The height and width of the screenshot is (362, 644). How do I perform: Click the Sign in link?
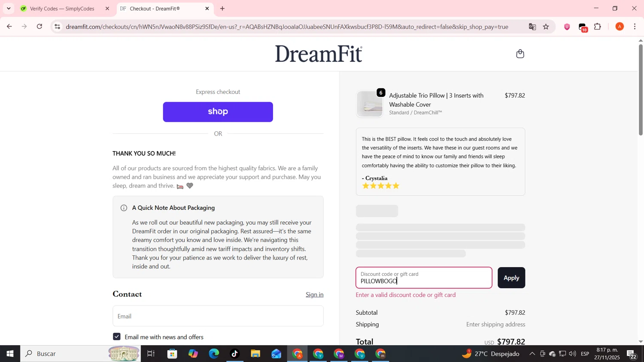coord(314,294)
